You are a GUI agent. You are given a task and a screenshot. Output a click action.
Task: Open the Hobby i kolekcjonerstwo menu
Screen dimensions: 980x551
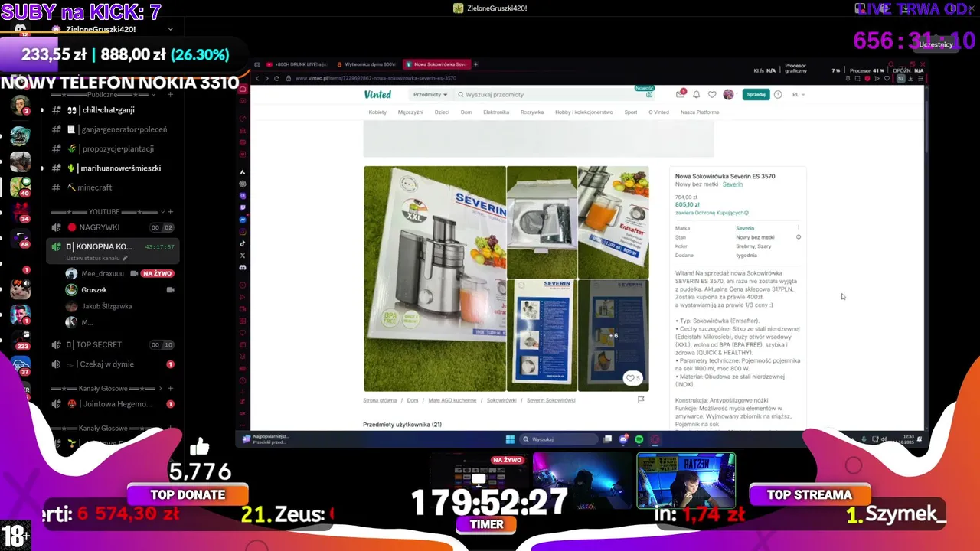584,112
